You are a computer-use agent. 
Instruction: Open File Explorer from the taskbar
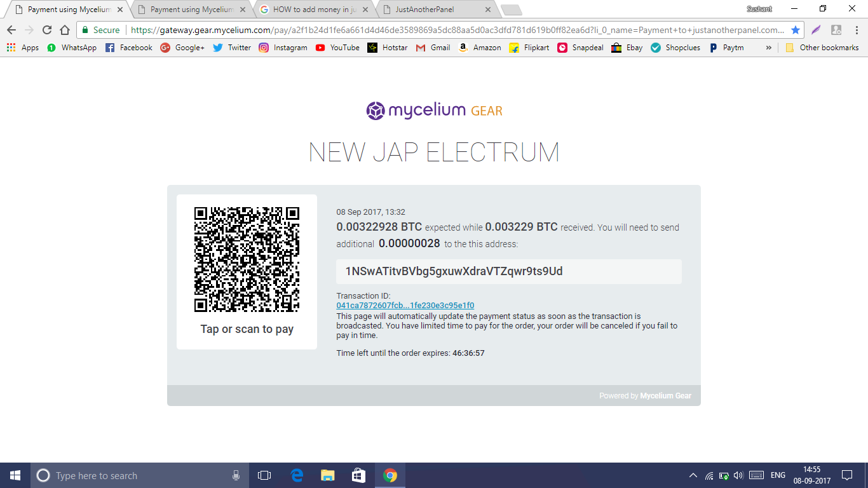(x=328, y=475)
